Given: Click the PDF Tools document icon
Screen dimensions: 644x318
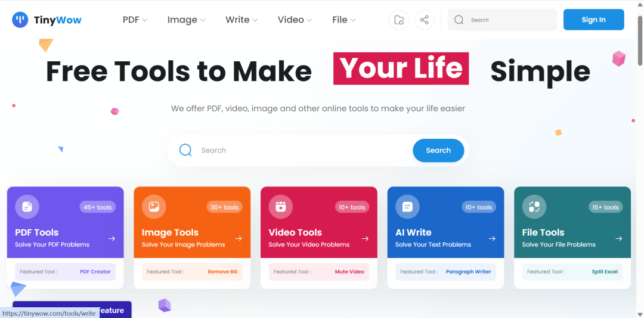Looking at the screenshot, I should (x=27, y=207).
